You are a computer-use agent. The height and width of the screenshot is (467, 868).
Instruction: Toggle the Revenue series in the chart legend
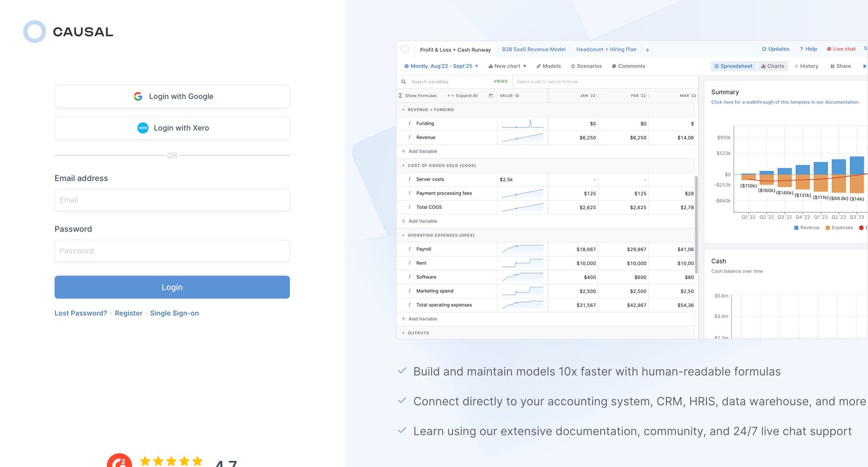[807, 228]
